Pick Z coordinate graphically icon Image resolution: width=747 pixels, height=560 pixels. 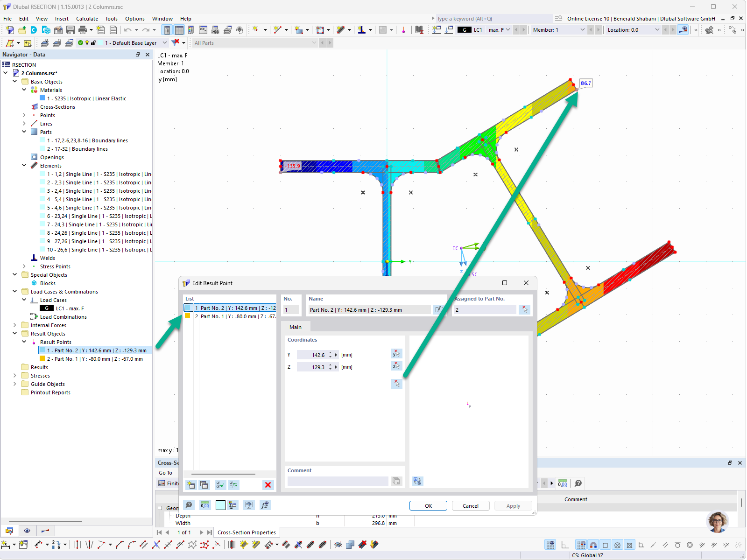tap(396, 365)
